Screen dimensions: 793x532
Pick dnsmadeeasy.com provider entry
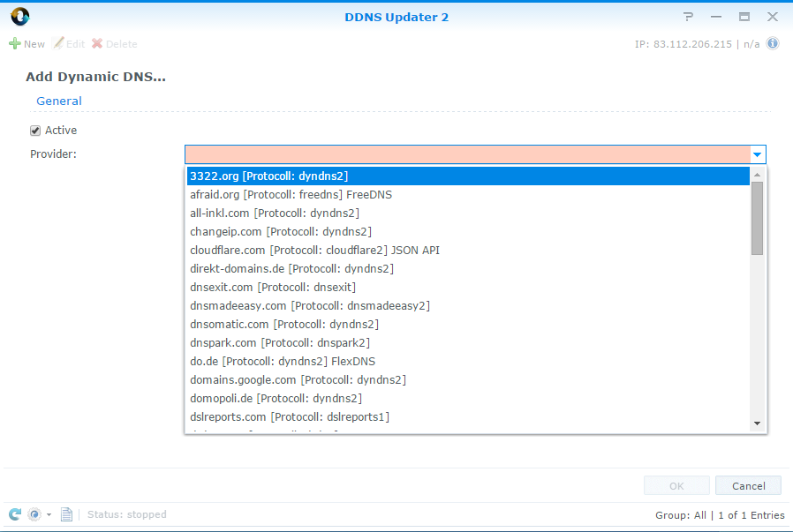[468, 305]
